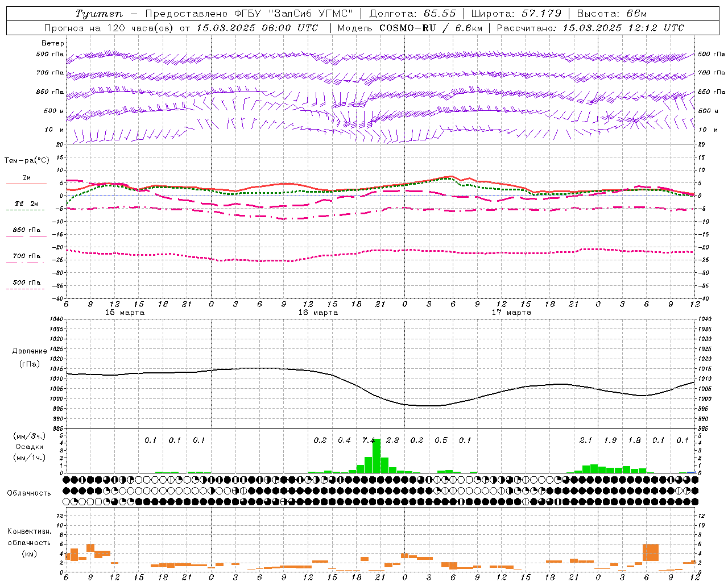
Task: Click the "0.5" precipitation value
Action: click(441, 440)
